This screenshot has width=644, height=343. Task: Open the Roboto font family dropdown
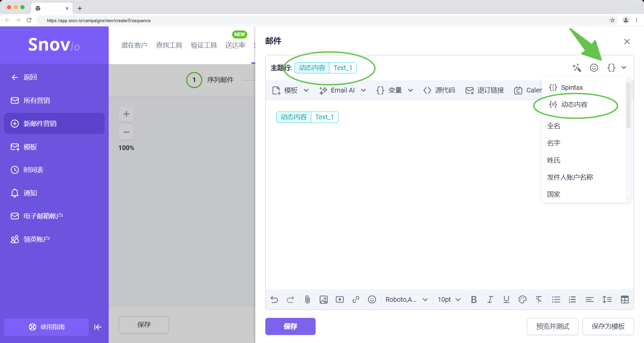[x=407, y=299]
